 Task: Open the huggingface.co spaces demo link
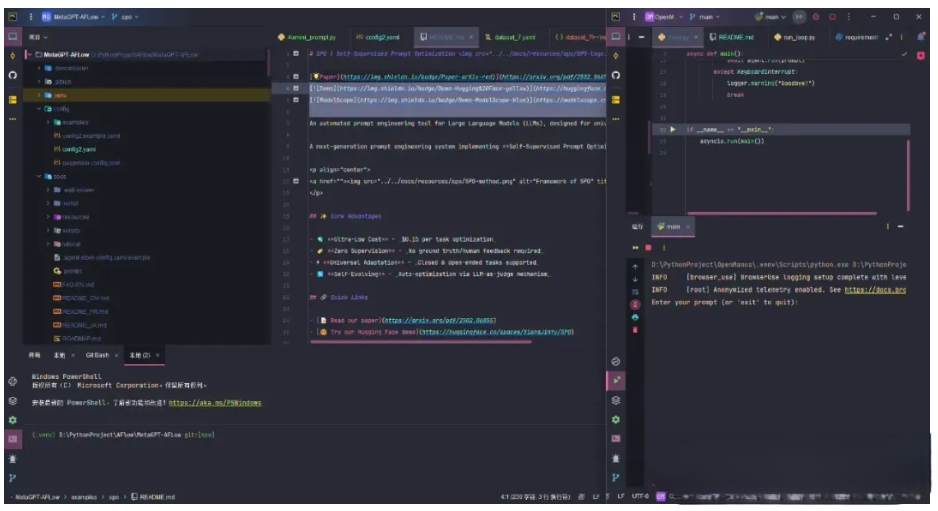[x=497, y=332]
